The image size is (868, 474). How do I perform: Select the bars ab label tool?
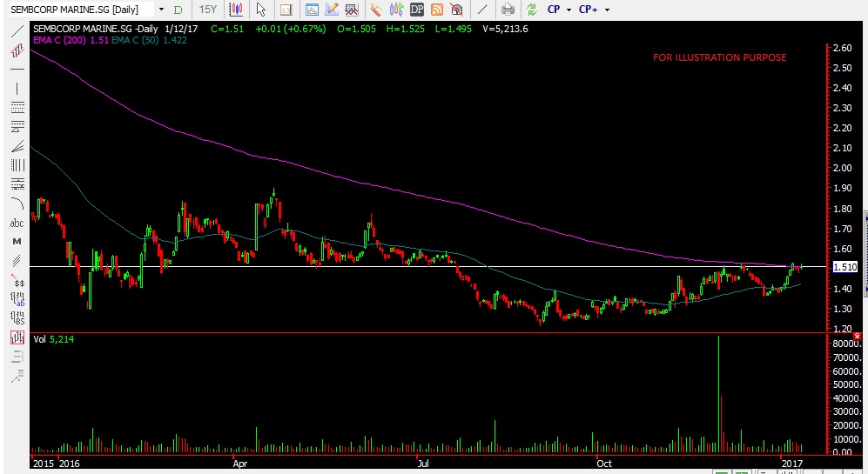(17, 299)
